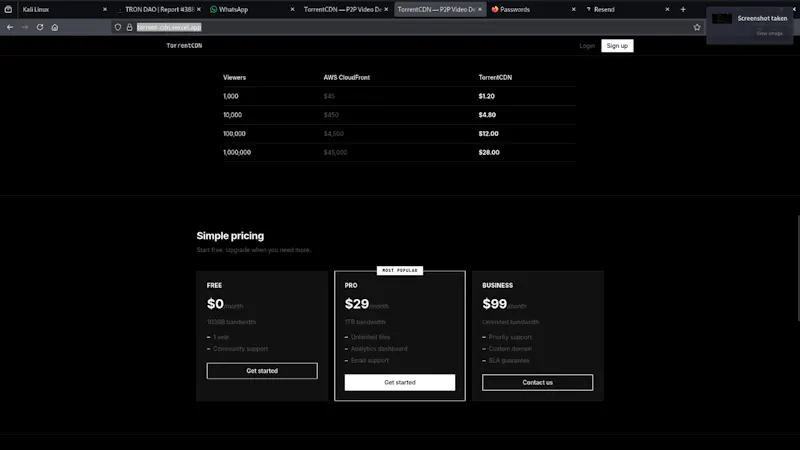Open the Login link in header
This screenshot has height=450, width=800.
[x=587, y=46]
